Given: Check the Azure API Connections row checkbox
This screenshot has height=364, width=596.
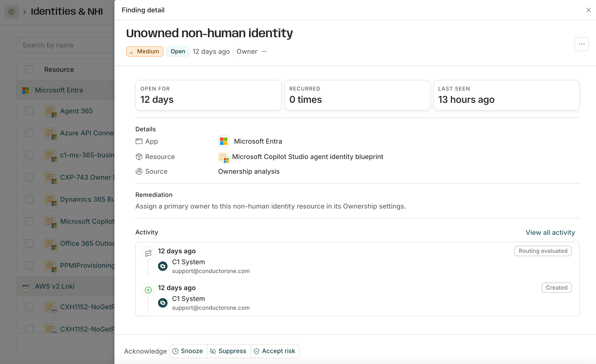Looking at the screenshot, I should pos(29,133).
